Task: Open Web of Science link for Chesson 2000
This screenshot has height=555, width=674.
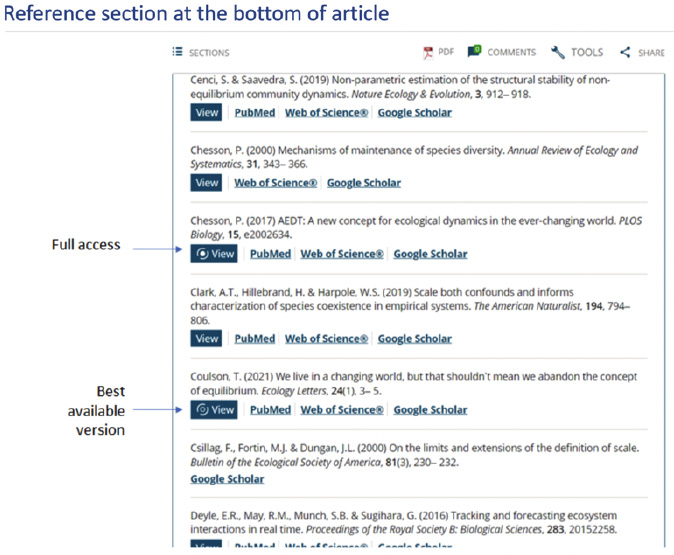Action: (x=276, y=183)
